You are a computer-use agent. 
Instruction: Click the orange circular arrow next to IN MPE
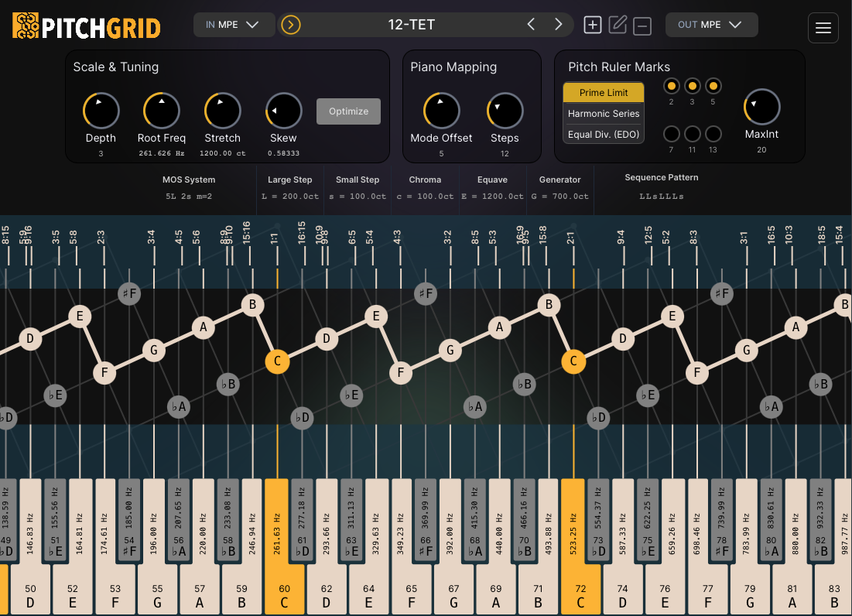point(291,25)
